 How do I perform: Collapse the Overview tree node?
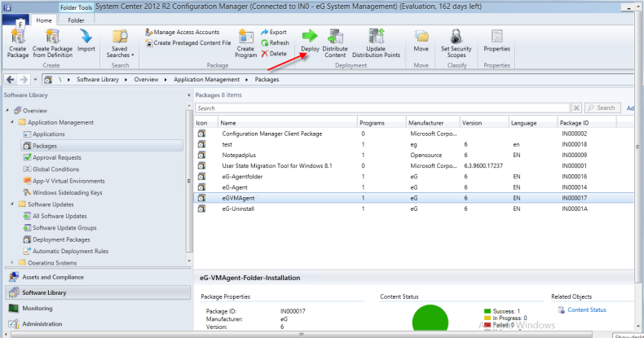coord(7,110)
